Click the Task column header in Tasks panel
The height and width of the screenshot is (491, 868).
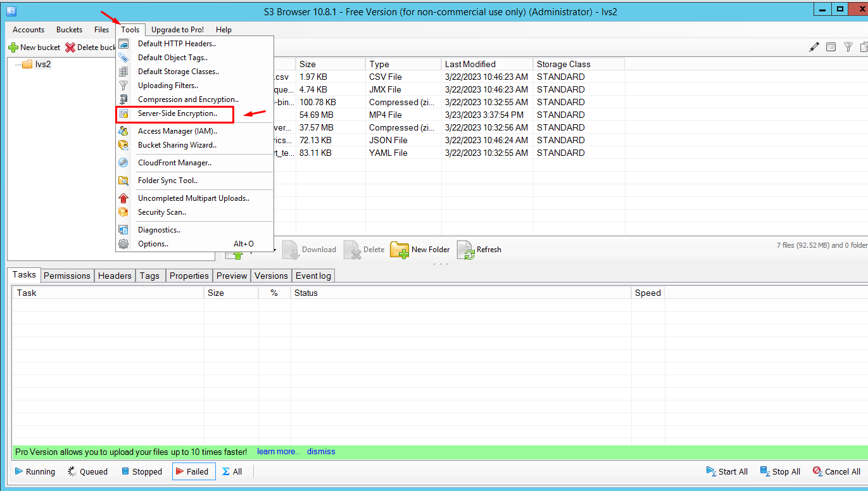(x=108, y=293)
